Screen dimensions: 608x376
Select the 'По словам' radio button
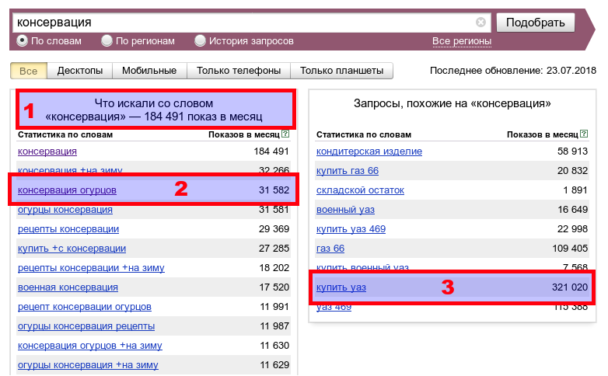[22, 41]
